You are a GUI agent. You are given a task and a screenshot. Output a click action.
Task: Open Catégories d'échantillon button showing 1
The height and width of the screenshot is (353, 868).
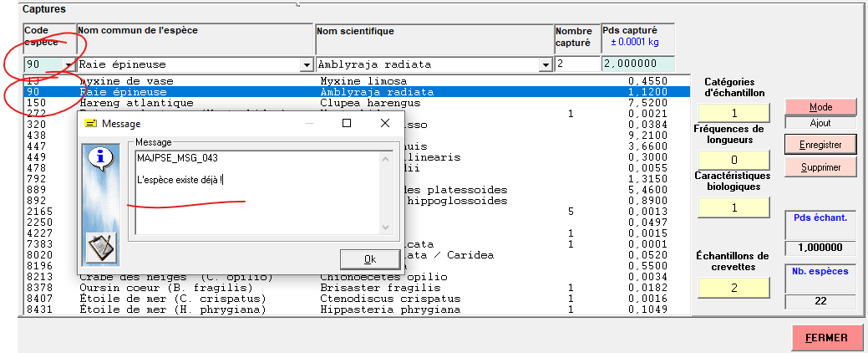(734, 114)
